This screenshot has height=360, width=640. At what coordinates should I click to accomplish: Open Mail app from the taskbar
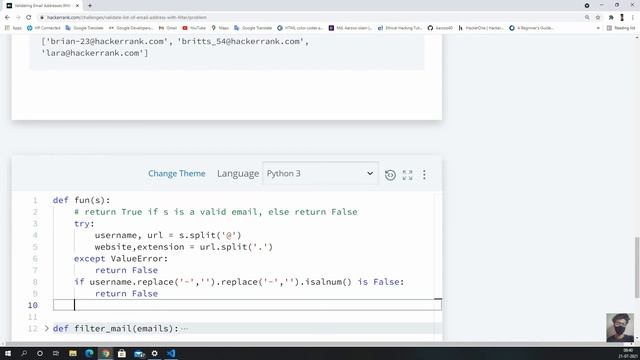point(139,353)
